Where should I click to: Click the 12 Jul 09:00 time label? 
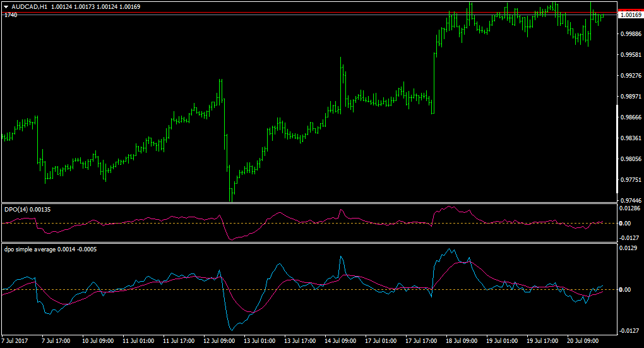[219, 341]
